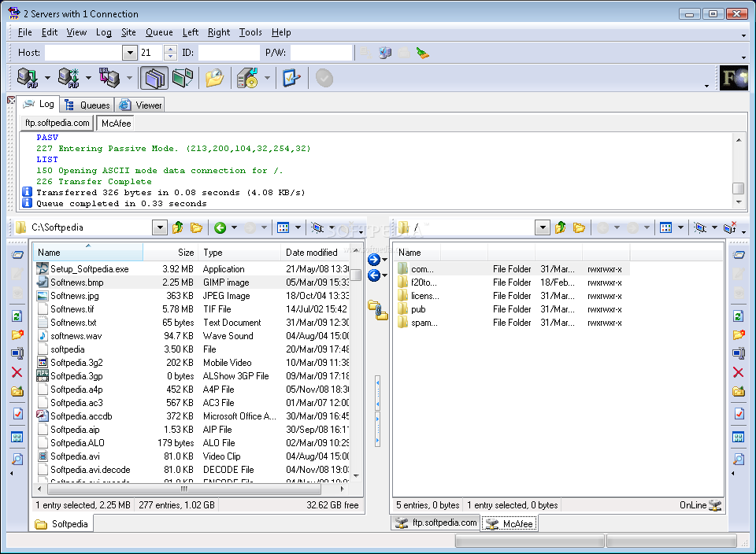This screenshot has height=554, width=756.
Task: Click the port number stepper arrows
Action: (170, 53)
